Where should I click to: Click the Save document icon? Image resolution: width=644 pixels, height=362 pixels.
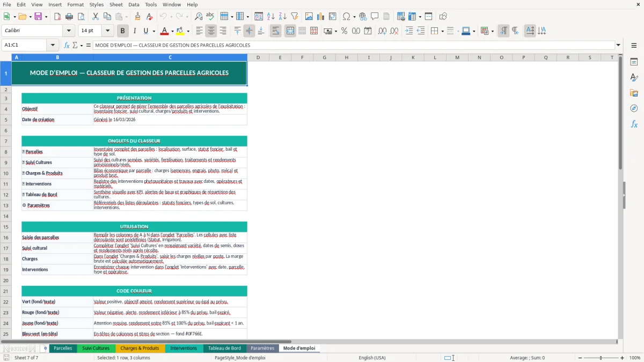click(x=38, y=17)
